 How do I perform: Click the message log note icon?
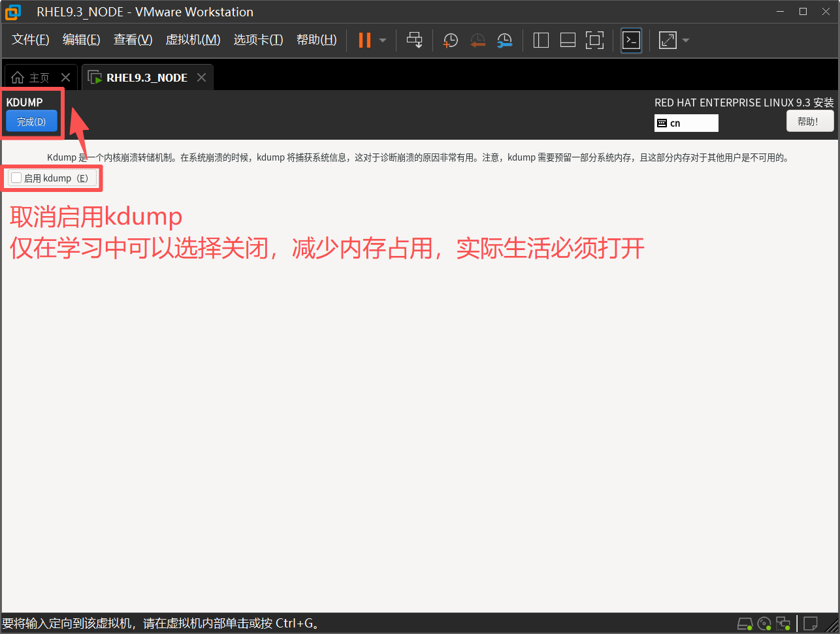(x=811, y=623)
